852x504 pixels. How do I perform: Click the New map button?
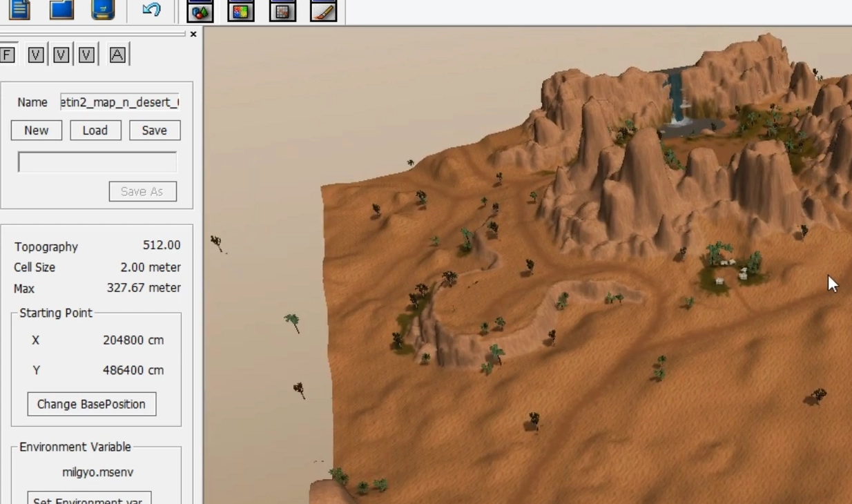[37, 130]
